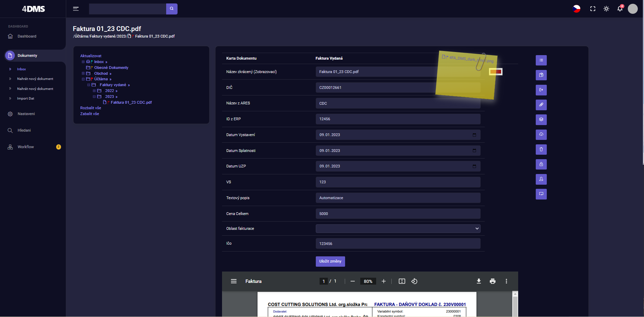
Task: Click the paperclip attachment button in the right toolbar
Action: [x=541, y=105]
